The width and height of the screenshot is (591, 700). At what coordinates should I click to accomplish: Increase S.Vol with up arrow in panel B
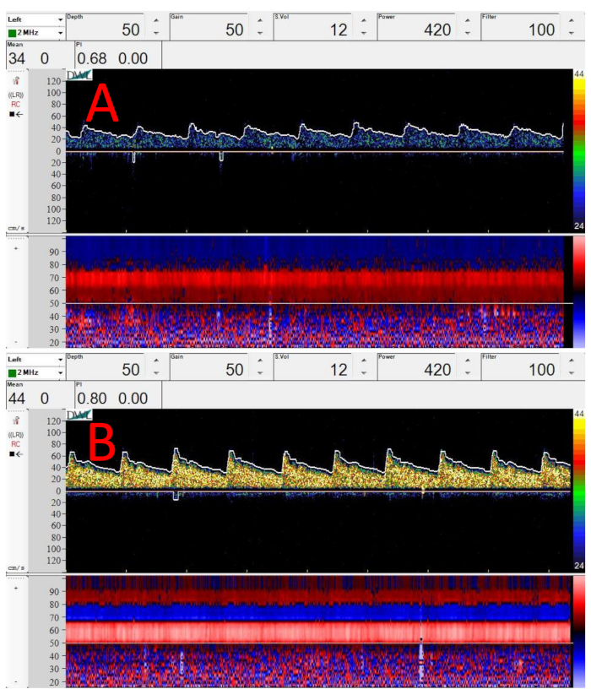coord(363,360)
